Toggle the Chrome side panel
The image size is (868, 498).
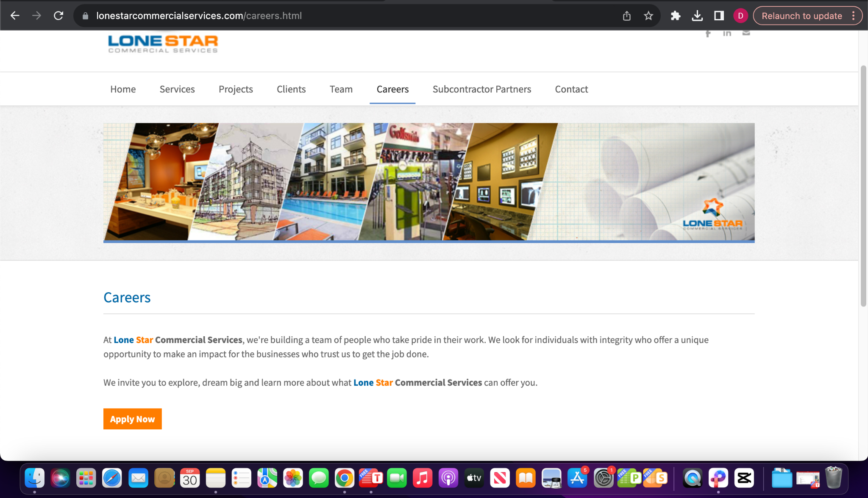pyautogui.click(x=719, y=16)
